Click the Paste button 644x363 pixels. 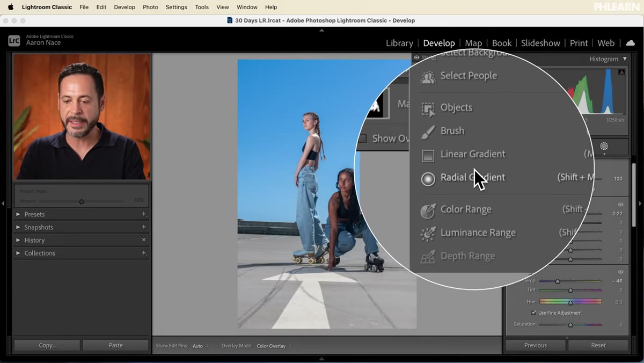[x=115, y=345]
